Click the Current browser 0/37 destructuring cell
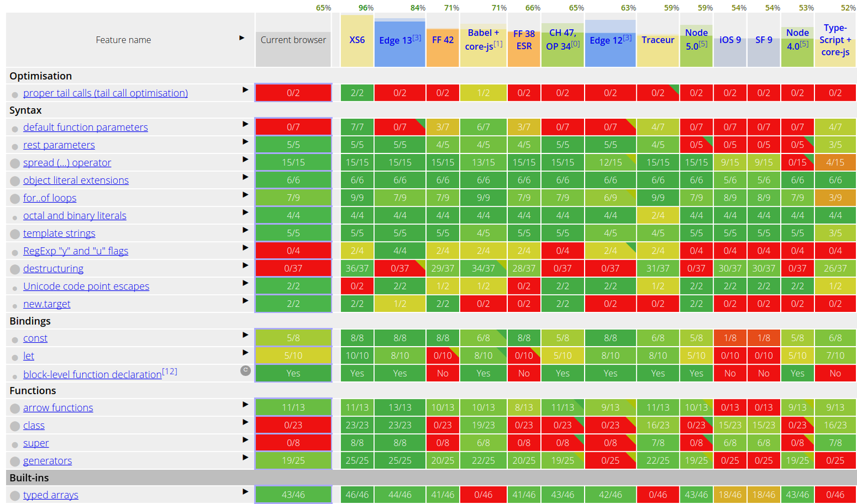Image resolution: width=857 pixels, height=504 pixels. click(x=293, y=268)
